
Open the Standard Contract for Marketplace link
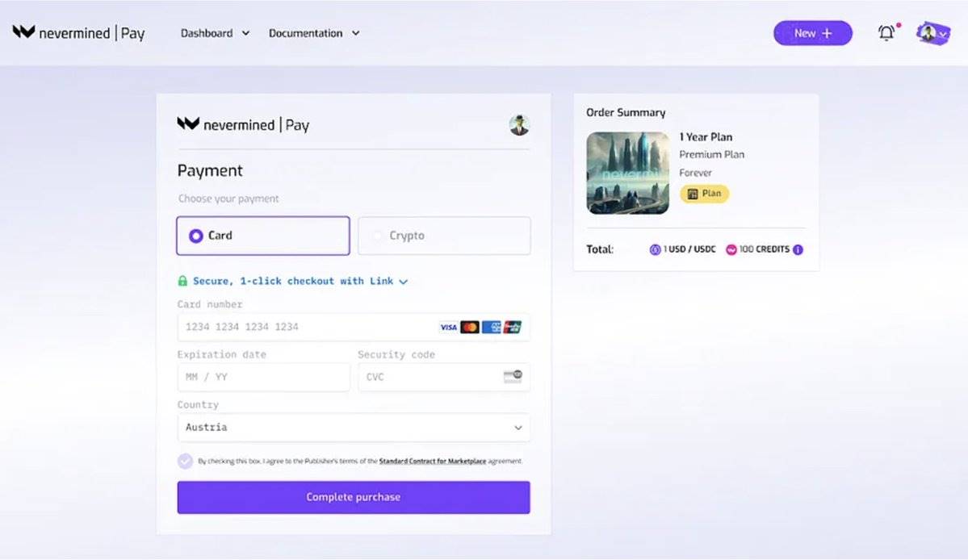point(432,462)
